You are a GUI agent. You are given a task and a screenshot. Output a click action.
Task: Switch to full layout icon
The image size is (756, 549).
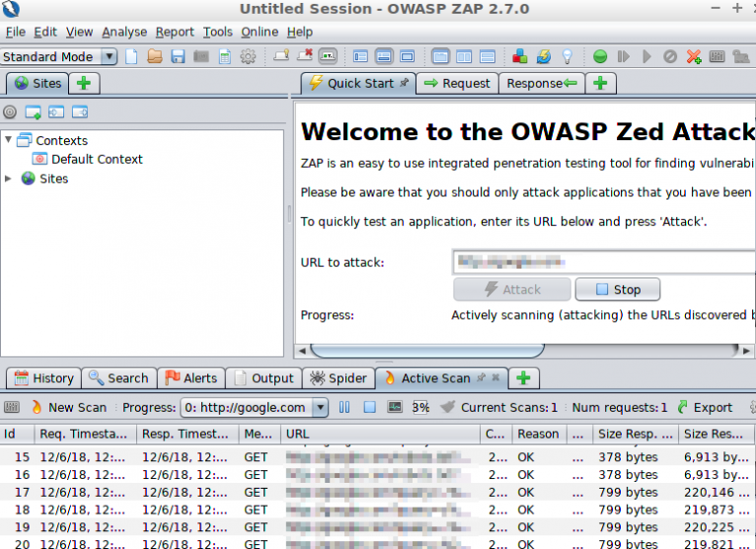[x=408, y=57]
